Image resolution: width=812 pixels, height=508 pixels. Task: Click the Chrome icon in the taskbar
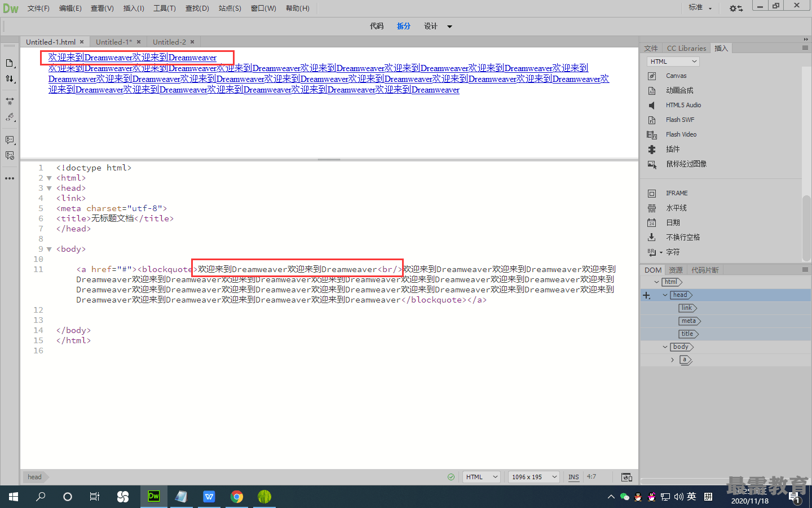pyautogui.click(x=237, y=497)
